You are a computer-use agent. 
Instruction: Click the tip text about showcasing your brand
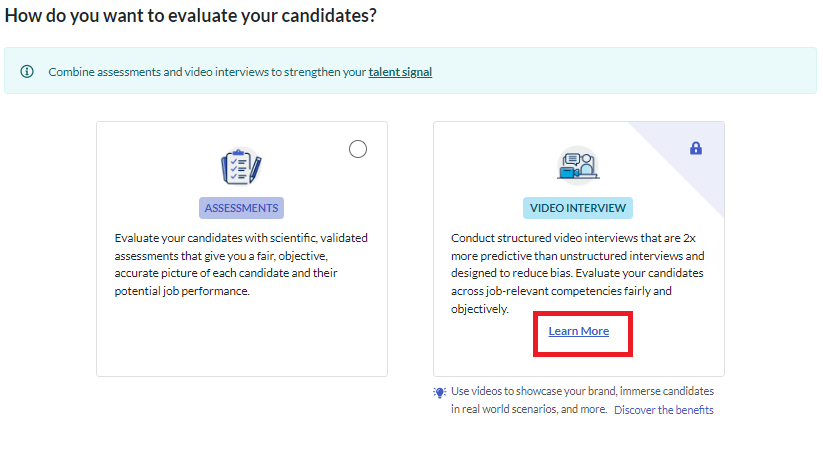(x=583, y=400)
